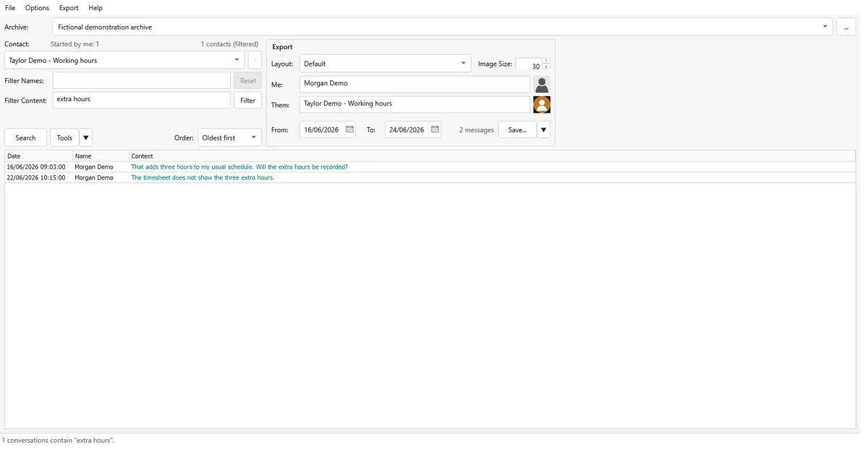Screen dimensions: 868x450
Task: Click the '2 messages' count label
Action: click(x=476, y=130)
